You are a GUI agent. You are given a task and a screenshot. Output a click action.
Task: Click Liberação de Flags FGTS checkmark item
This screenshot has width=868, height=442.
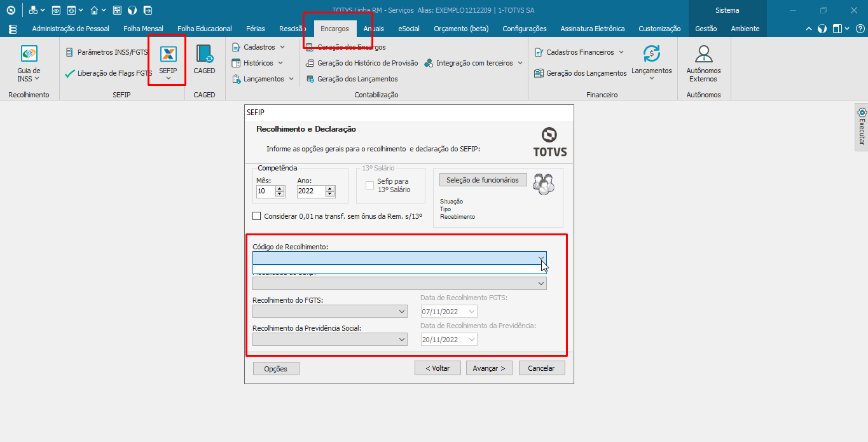click(x=108, y=73)
